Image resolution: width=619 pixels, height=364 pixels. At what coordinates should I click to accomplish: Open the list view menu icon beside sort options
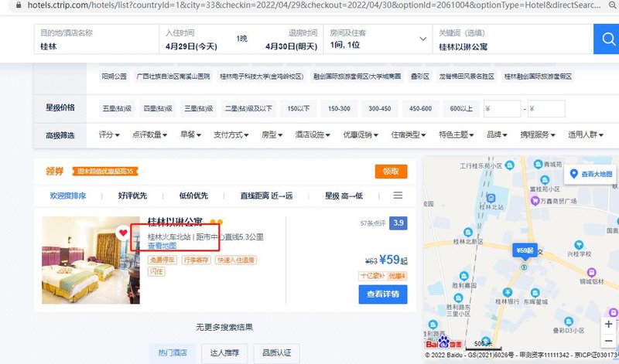398,196
